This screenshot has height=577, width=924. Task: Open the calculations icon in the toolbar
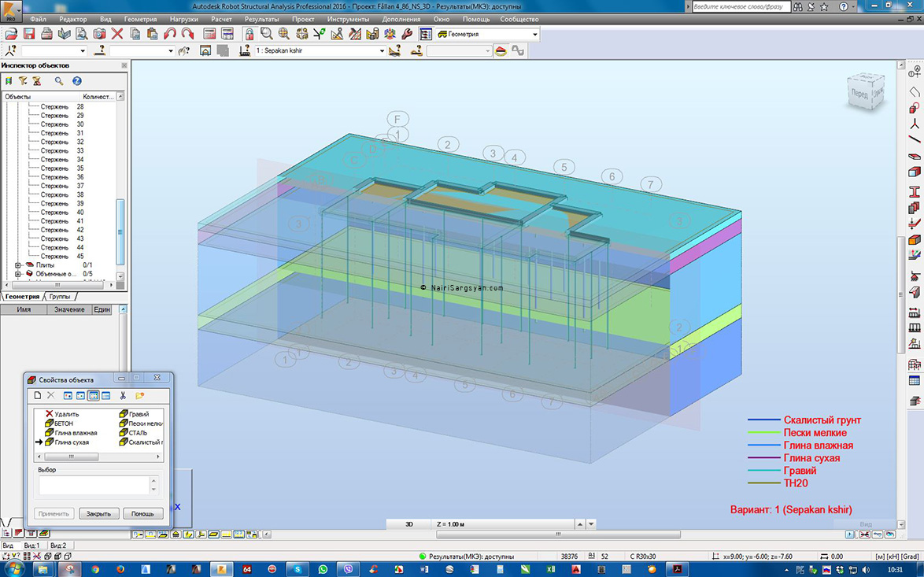click(210, 34)
